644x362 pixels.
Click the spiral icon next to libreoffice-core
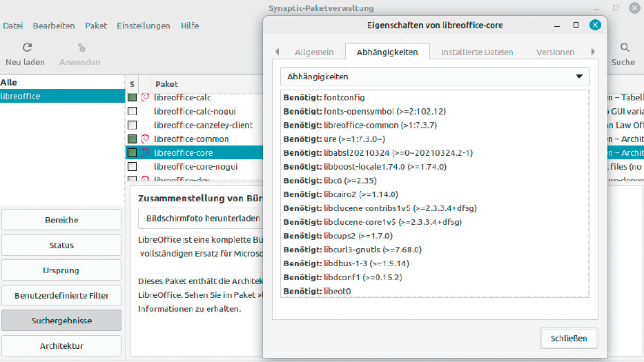click(x=145, y=152)
